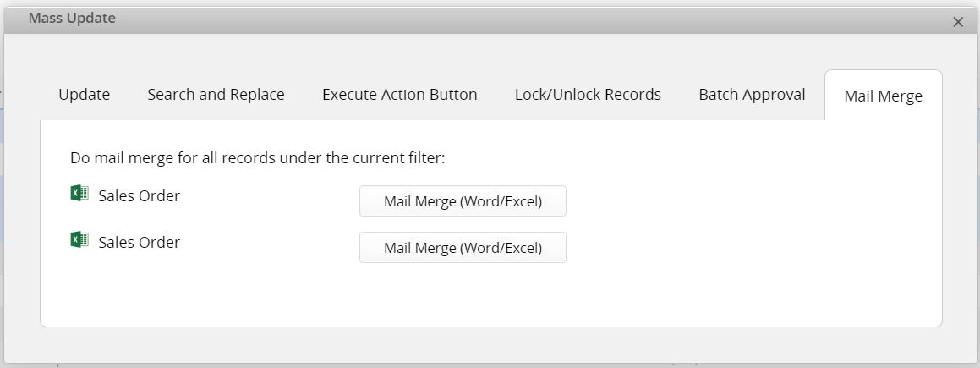
Task: Click the second Sales Order template label
Action: tap(140, 242)
